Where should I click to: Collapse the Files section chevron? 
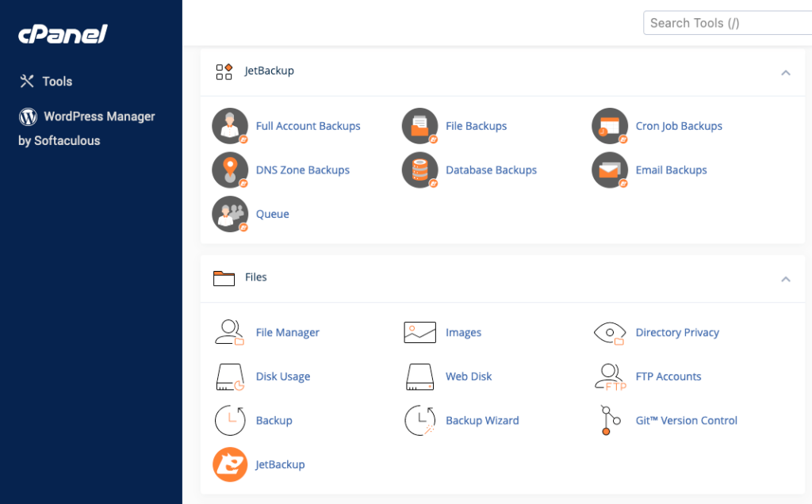click(x=786, y=280)
